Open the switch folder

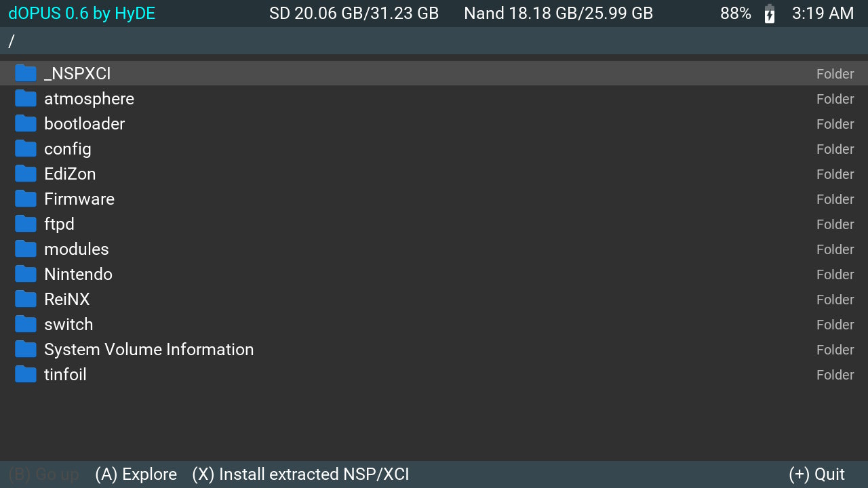coord(68,324)
